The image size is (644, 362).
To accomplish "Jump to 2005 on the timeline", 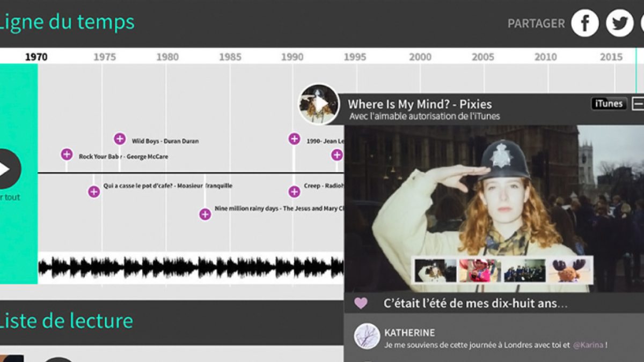I will [x=483, y=57].
